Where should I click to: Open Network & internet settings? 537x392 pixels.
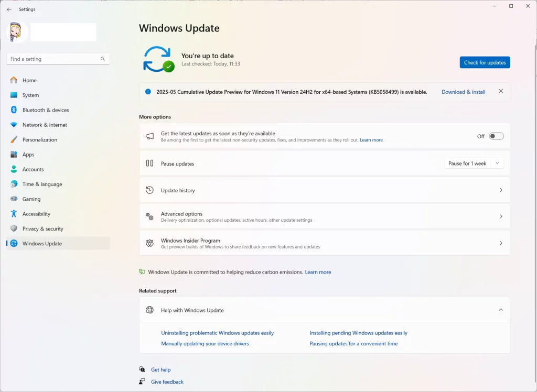pyautogui.click(x=58, y=125)
